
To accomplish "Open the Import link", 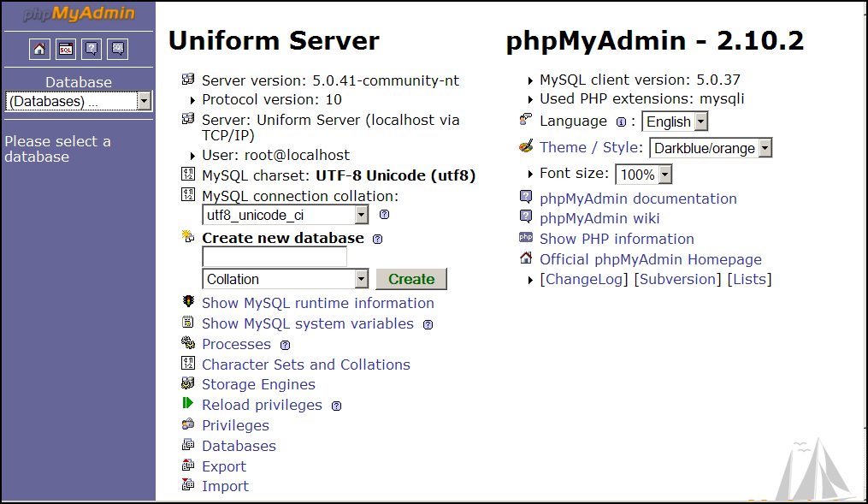I will [x=225, y=486].
